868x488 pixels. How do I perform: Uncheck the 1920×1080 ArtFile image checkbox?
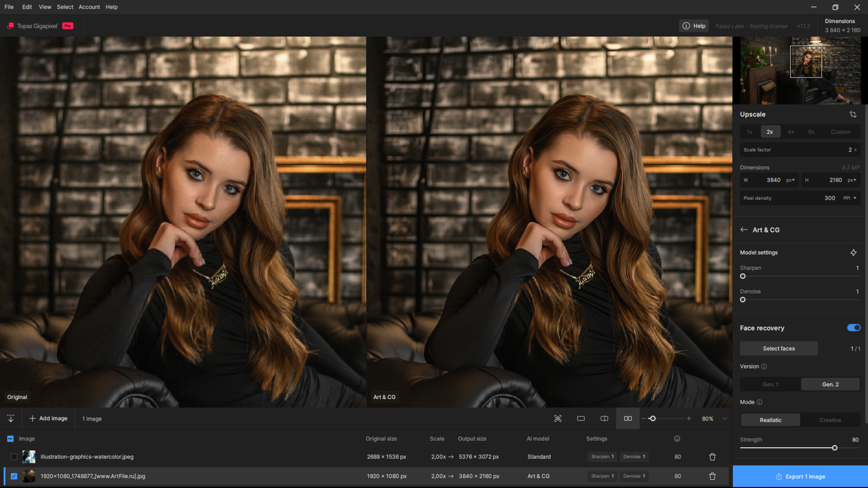(14, 476)
